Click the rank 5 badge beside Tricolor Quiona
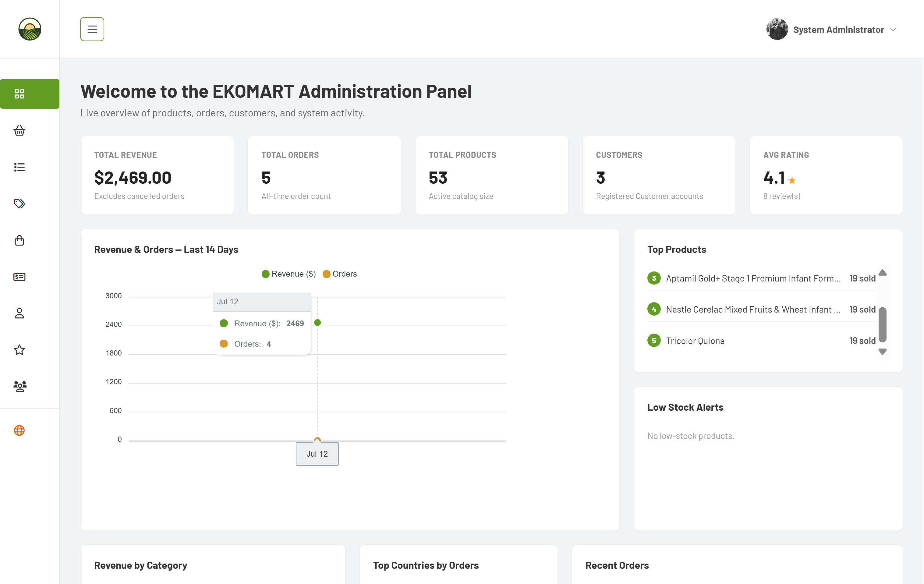Screen dimensions: 924x584 (x=654, y=340)
